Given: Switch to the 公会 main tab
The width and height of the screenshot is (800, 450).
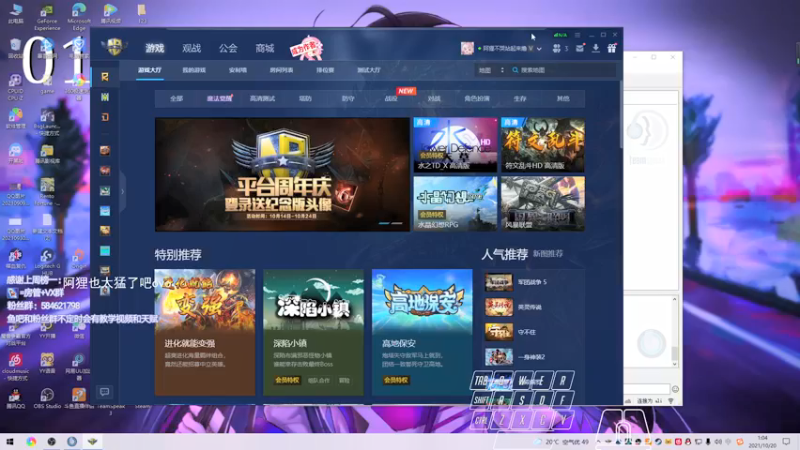Looking at the screenshot, I should coord(228,48).
